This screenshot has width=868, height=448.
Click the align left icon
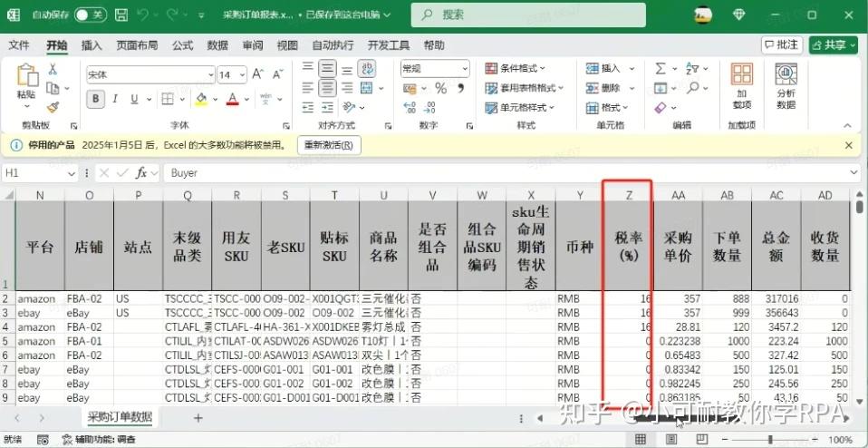308,87
